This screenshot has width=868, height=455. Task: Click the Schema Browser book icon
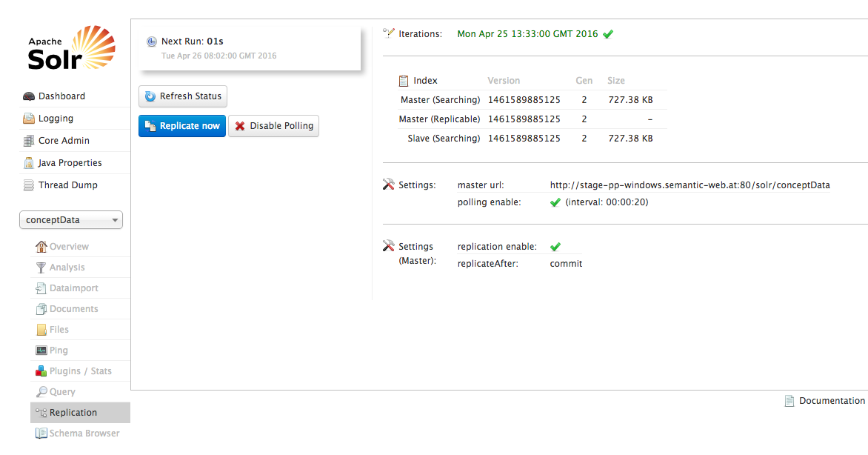click(41, 434)
